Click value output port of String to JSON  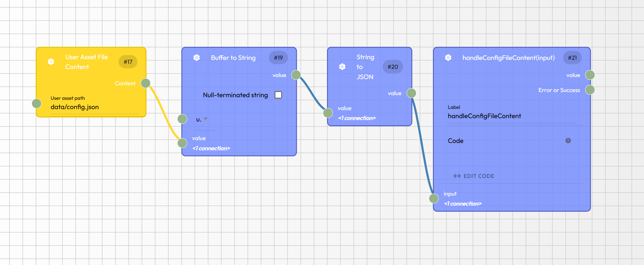pos(411,93)
